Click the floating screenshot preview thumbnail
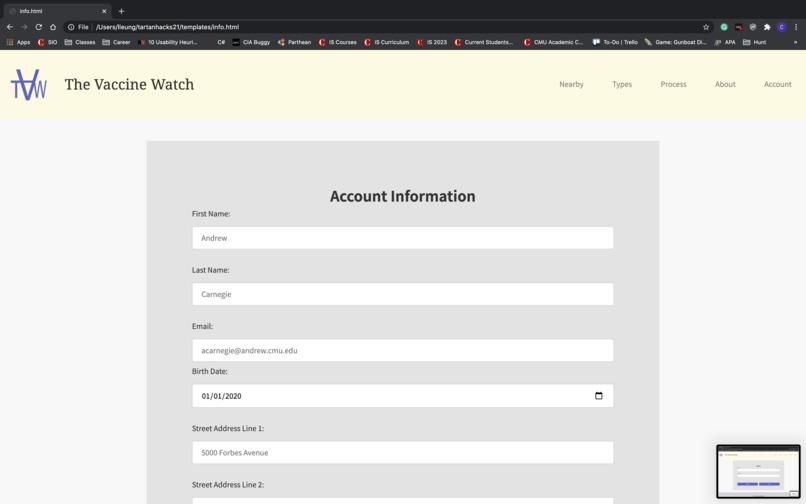 click(x=758, y=472)
